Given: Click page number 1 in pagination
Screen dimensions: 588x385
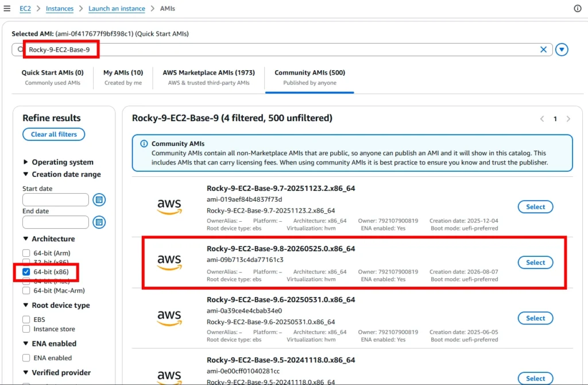Looking at the screenshot, I should pyautogui.click(x=555, y=119).
